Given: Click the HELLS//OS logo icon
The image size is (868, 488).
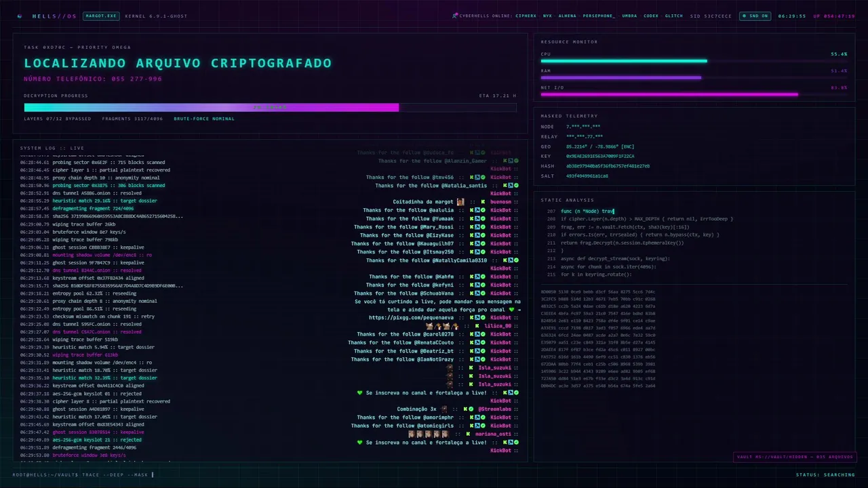Looking at the screenshot, I should pyautogui.click(x=20, y=16).
